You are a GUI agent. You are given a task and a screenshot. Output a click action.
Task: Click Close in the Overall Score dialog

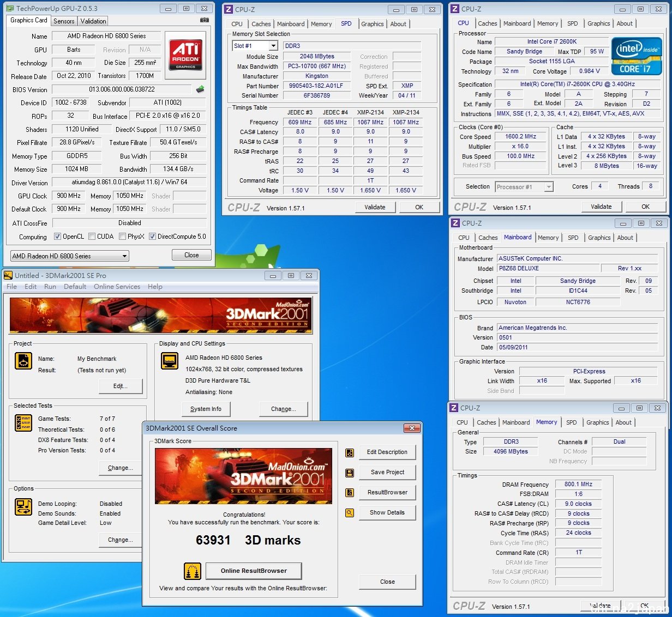[387, 582]
